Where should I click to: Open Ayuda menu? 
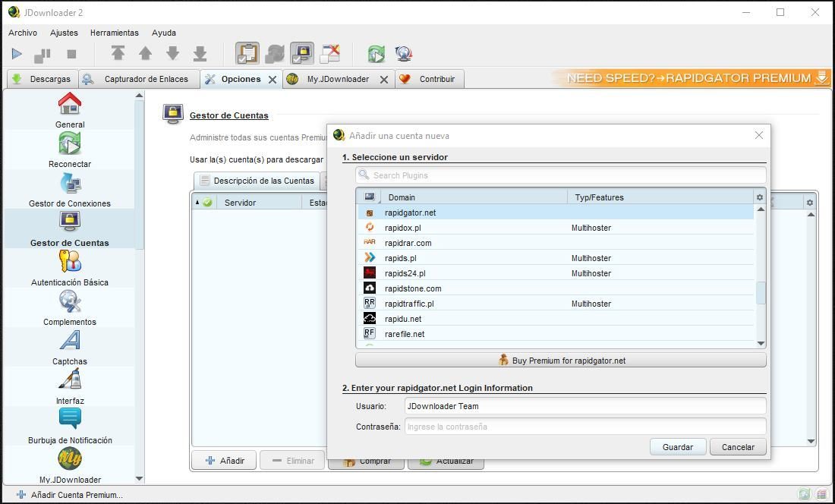(x=163, y=33)
